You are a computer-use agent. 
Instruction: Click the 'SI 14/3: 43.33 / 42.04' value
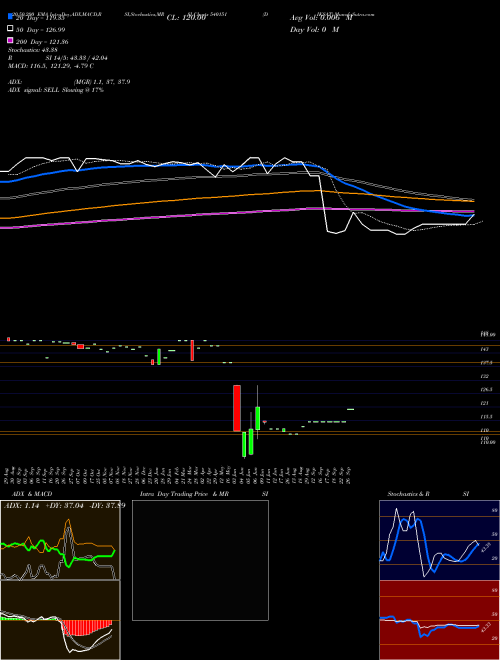(x=77, y=58)
